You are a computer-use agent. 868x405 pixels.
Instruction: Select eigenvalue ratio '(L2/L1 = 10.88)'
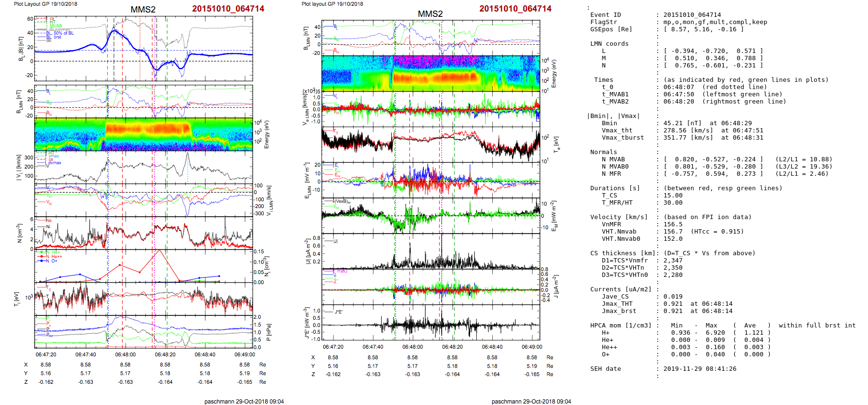(x=804, y=159)
